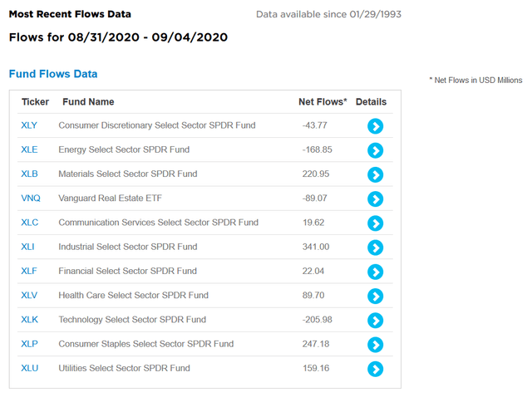Follow the XLE ticker link
This screenshot has height=397, width=532.
click(x=29, y=149)
